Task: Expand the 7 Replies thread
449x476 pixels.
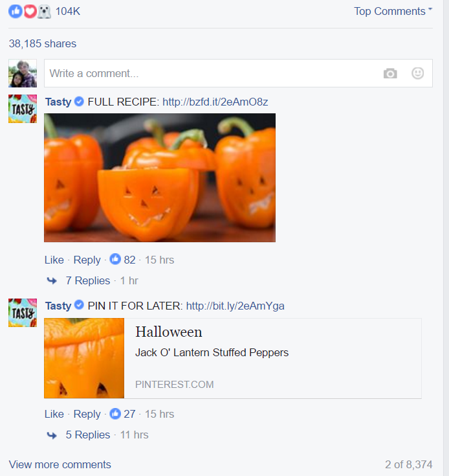Action: click(x=87, y=280)
